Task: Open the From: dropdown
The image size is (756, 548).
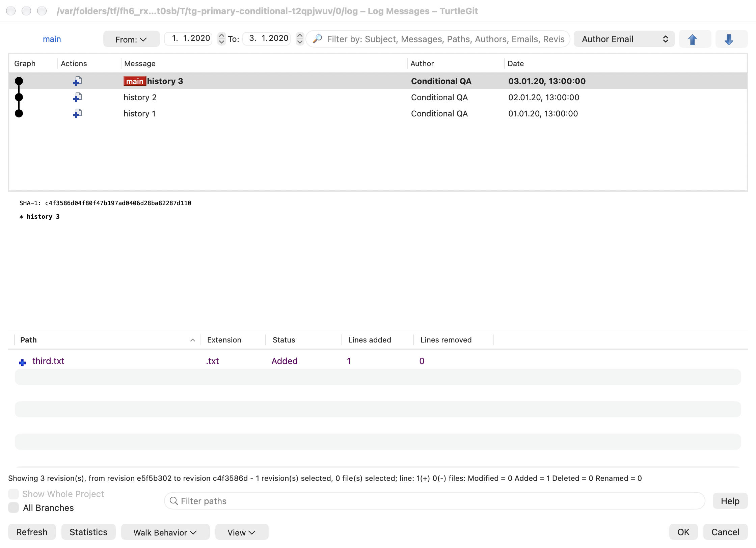Action: point(131,39)
